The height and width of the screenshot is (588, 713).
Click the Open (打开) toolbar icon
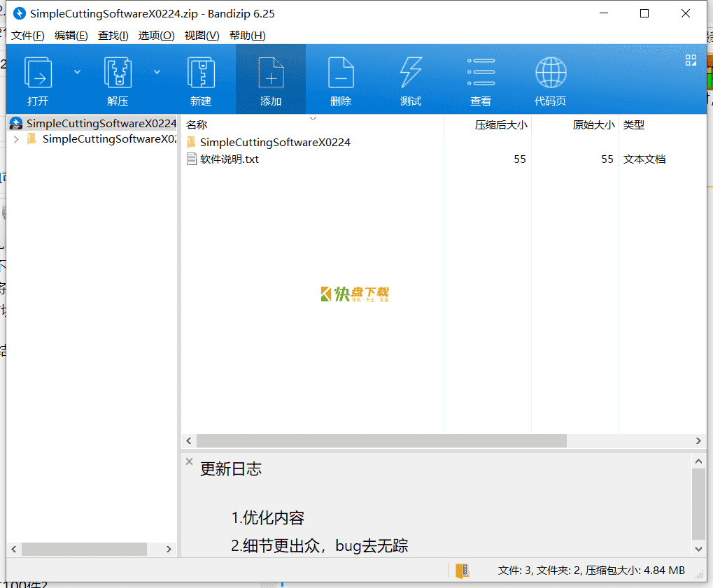[38, 73]
